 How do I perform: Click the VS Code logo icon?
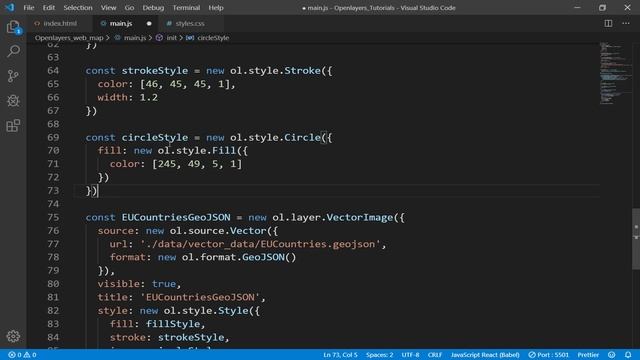[10, 7]
